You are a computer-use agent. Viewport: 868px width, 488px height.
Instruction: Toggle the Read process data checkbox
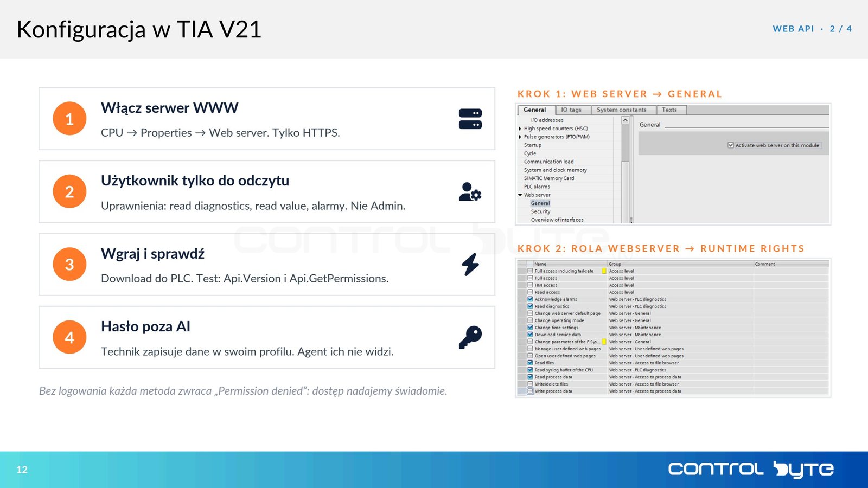tap(530, 377)
